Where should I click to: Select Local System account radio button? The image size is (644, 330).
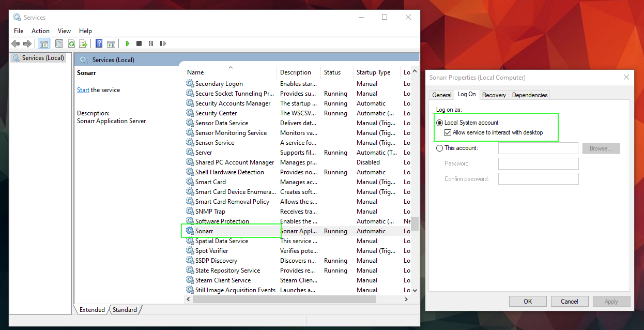tap(440, 123)
